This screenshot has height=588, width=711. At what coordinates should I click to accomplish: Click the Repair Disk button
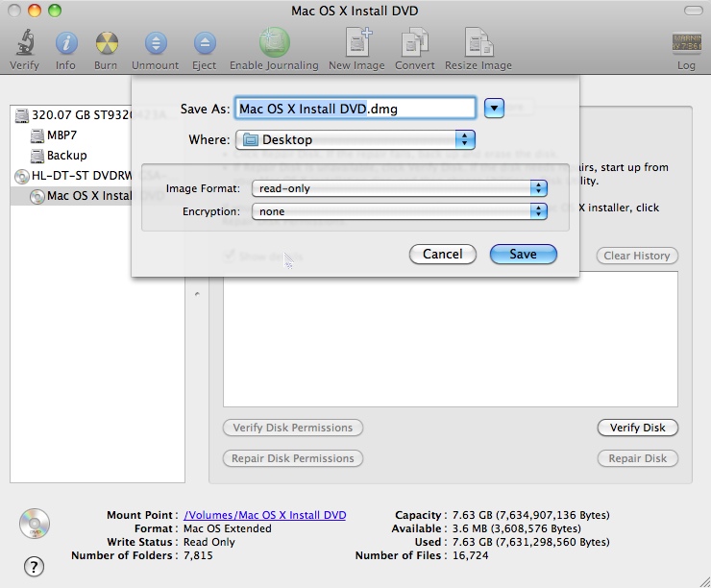point(638,458)
